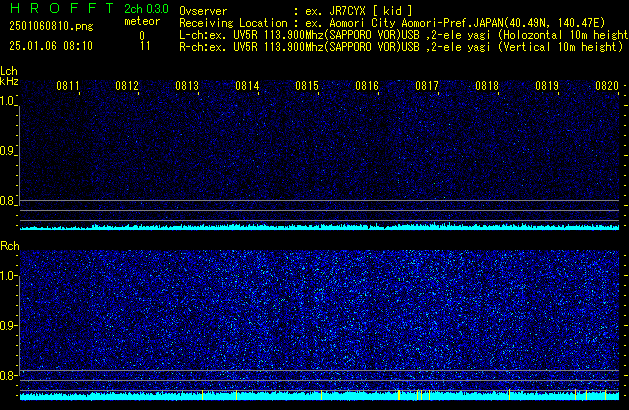The image size is (629, 410).
Task: Click the Rch 1.0 kHz axis label
Action: click(x=7, y=276)
